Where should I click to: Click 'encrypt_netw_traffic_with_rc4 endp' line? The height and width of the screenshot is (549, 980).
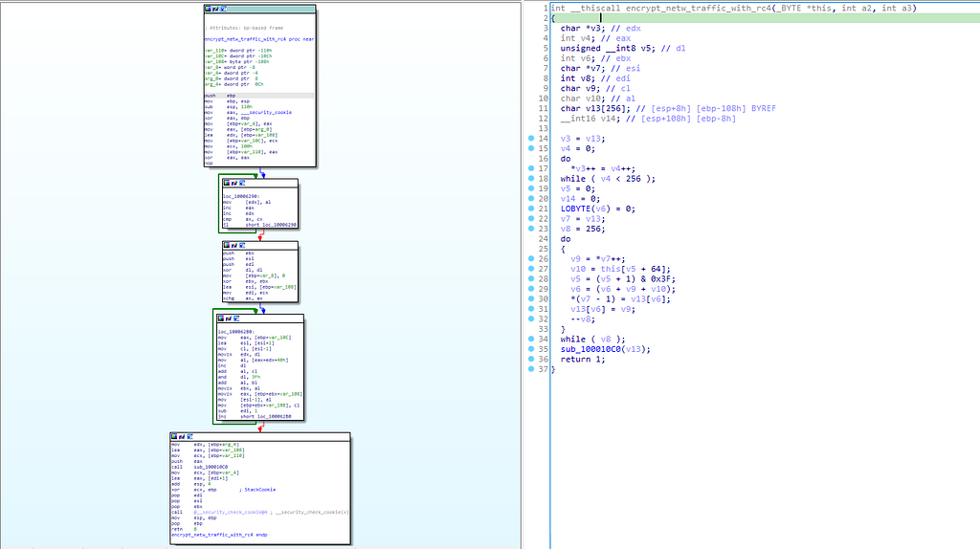[x=219, y=535]
